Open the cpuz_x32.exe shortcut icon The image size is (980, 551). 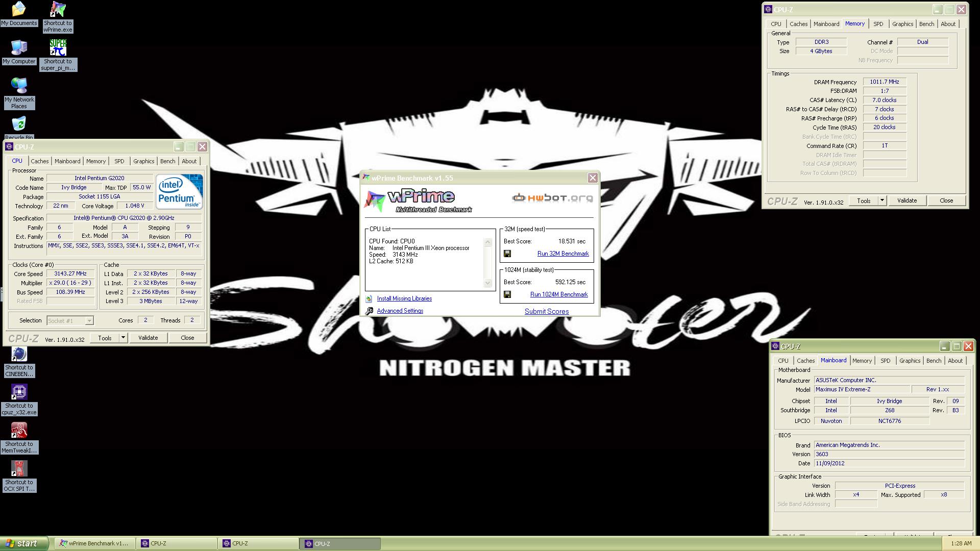pos(19,392)
